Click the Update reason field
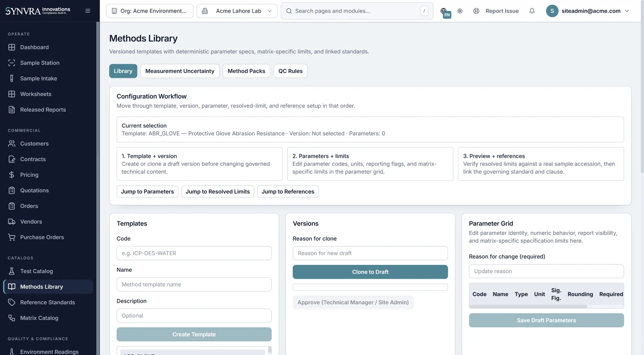Viewport: 644px width, 355px height. pos(546,271)
